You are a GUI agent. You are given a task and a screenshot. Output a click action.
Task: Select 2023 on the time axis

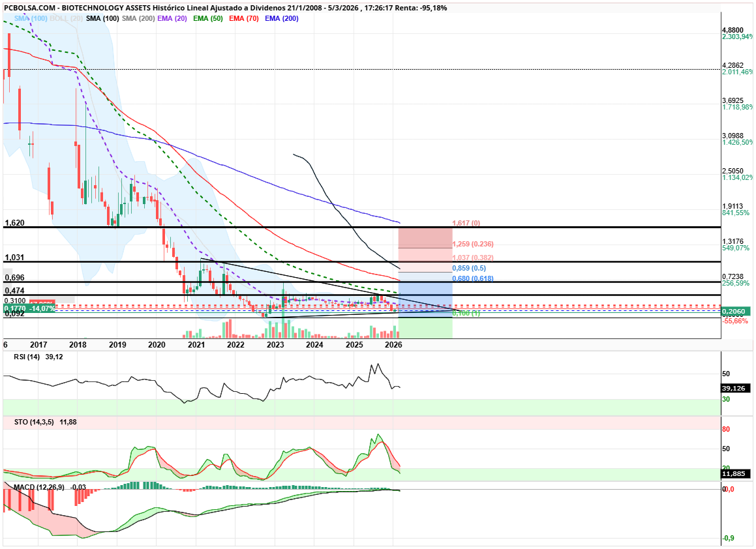(x=275, y=344)
